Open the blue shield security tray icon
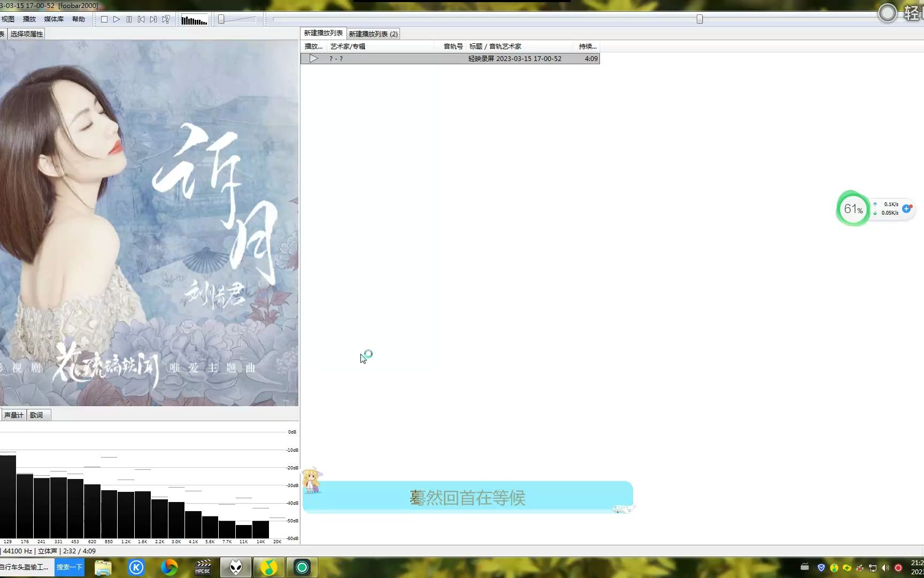The height and width of the screenshot is (578, 924). pyautogui.click(x=821, y=568)
